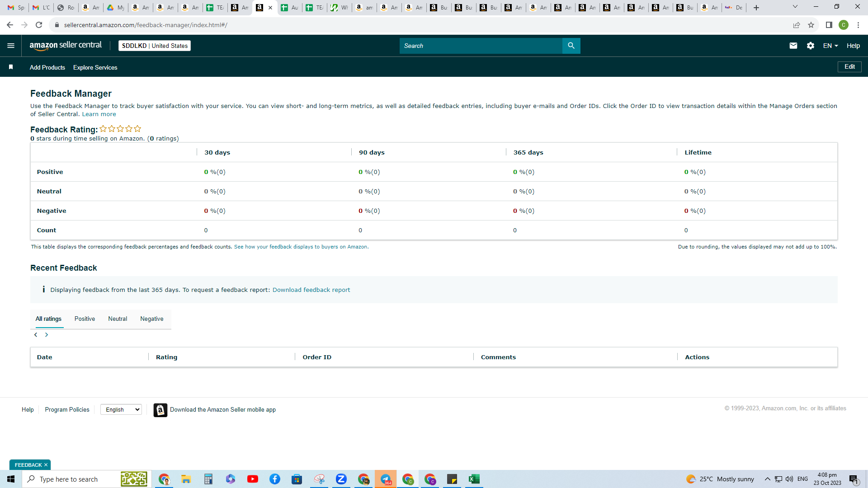868x488 pixels.
Task: Open the English footer language select
Action: (x=121, y=409)
